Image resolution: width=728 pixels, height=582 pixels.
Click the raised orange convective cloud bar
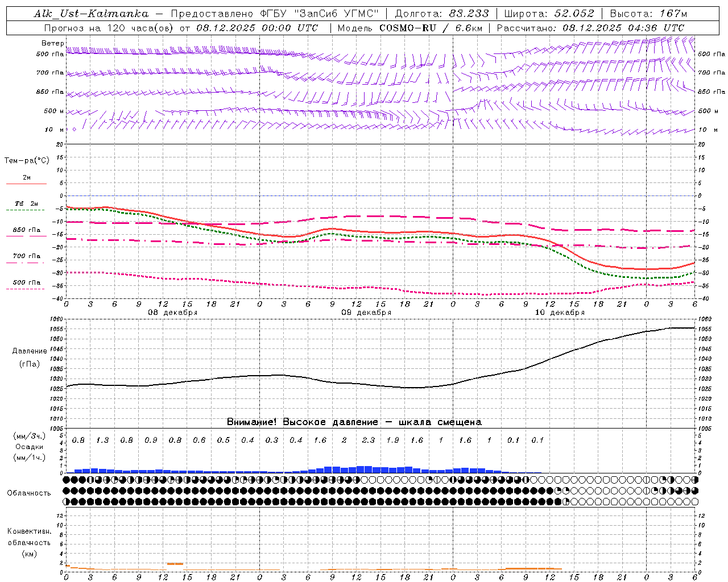click(x=175, y=563)
